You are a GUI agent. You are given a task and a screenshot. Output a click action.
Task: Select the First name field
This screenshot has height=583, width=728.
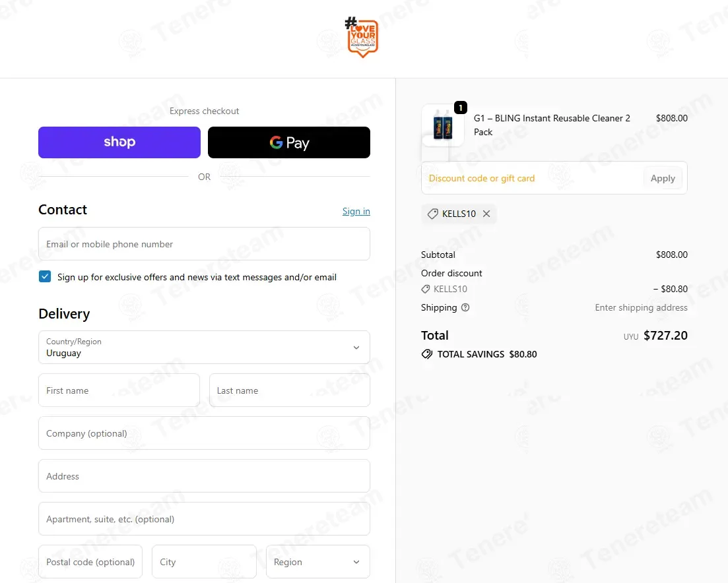[119, 390]
